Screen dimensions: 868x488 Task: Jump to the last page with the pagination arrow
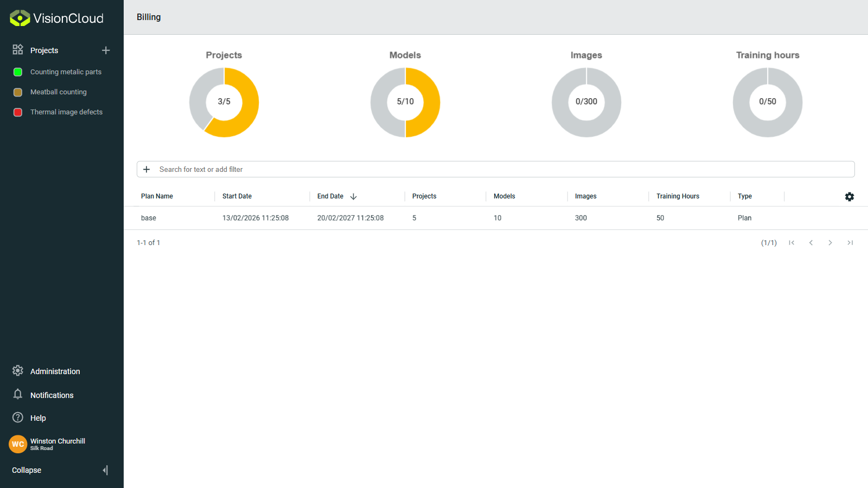point(850,242)
